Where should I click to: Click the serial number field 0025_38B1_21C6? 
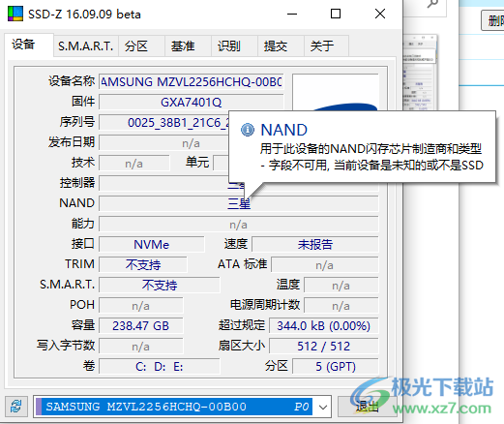pos(163,123)
